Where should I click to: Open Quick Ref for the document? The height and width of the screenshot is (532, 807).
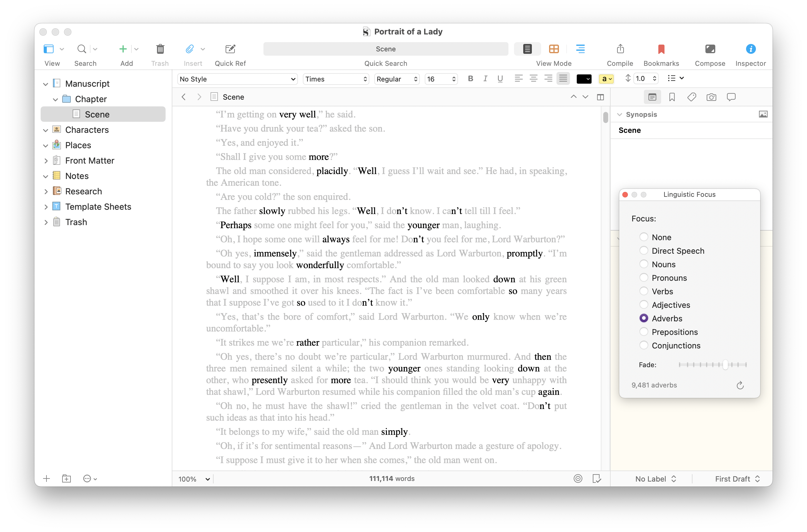[x=230, y=50]
